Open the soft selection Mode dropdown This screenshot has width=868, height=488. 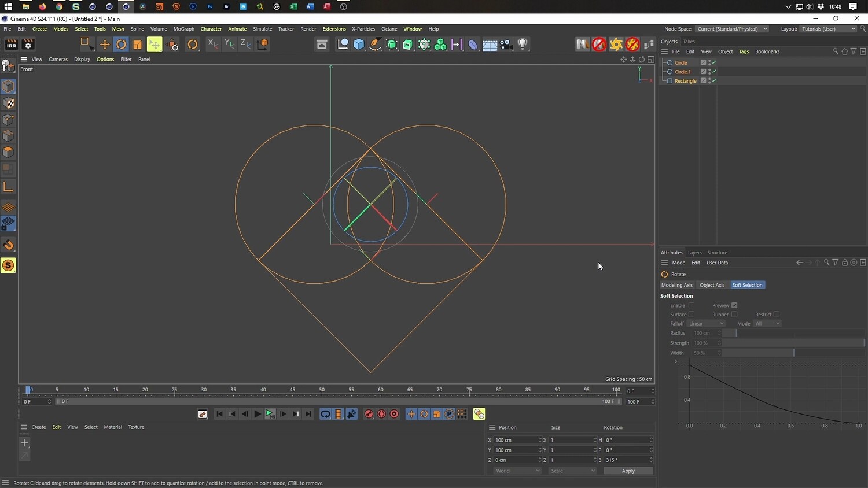click(767, 324)
